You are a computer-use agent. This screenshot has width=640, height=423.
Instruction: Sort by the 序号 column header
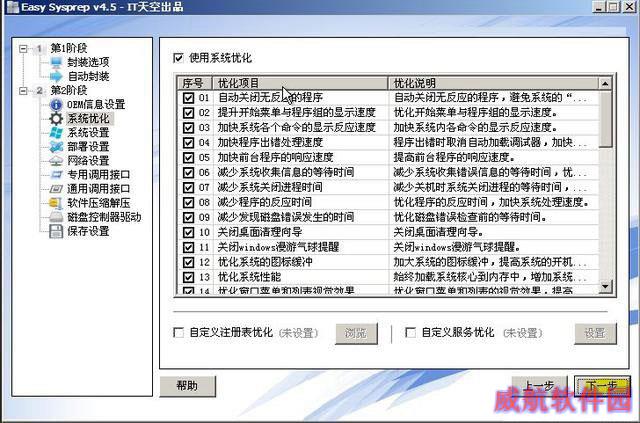click(x=195, y=83)
